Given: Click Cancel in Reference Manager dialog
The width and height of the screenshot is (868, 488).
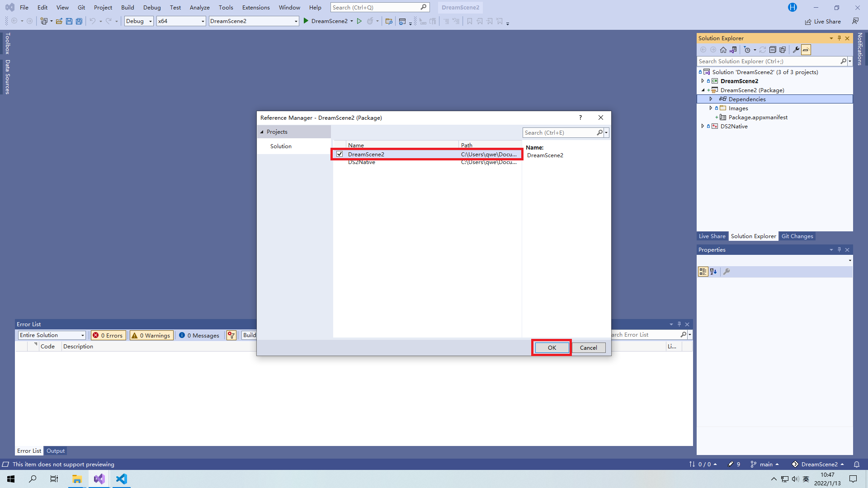Looking at the screenshot, I should coord(589,347).
